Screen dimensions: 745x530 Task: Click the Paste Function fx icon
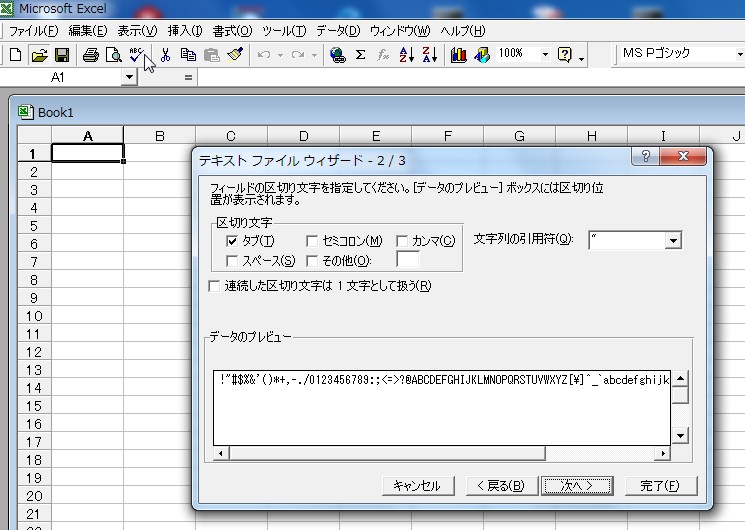(x=383, y=55)
